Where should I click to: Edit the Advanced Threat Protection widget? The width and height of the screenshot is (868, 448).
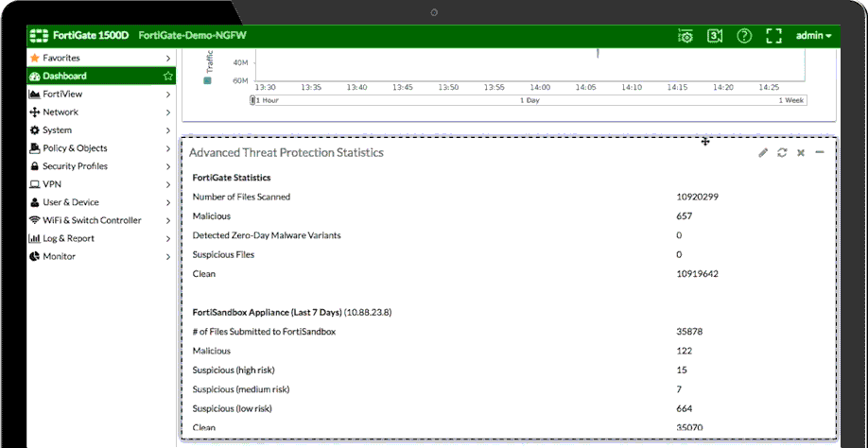pyautogui.click(x=763, y=153)
